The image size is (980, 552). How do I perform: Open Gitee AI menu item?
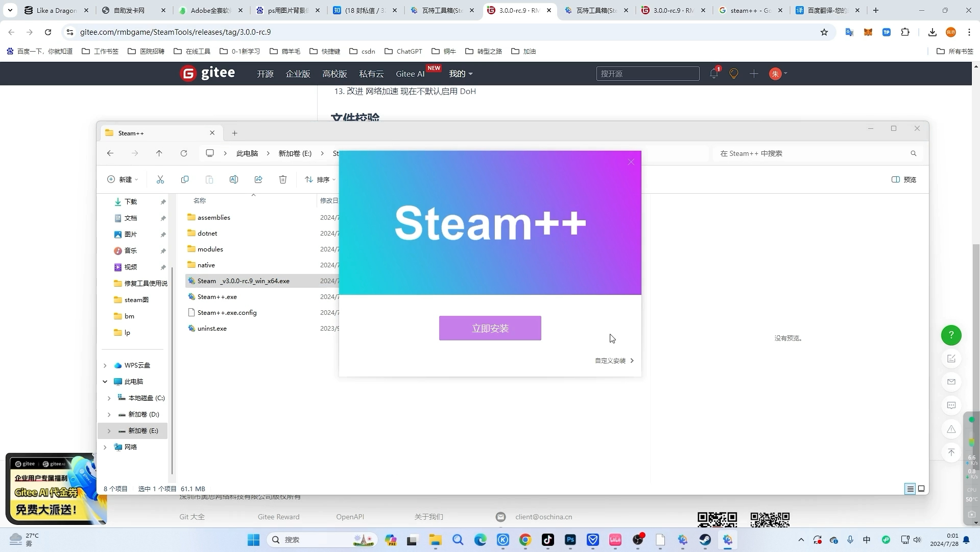410,74
